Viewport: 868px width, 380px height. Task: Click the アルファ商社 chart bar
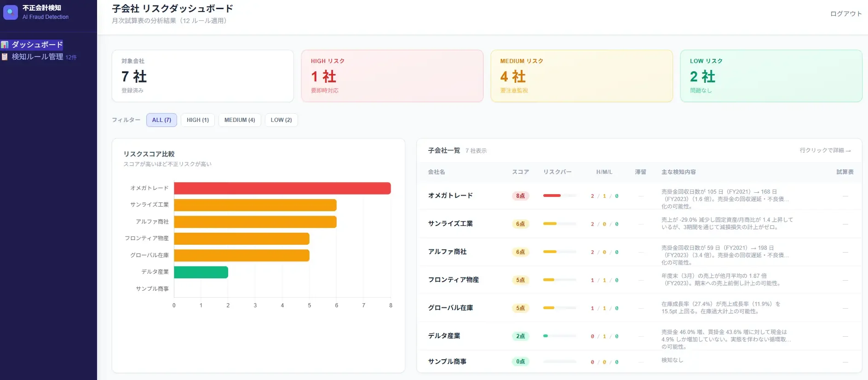[x=255, y=222]
